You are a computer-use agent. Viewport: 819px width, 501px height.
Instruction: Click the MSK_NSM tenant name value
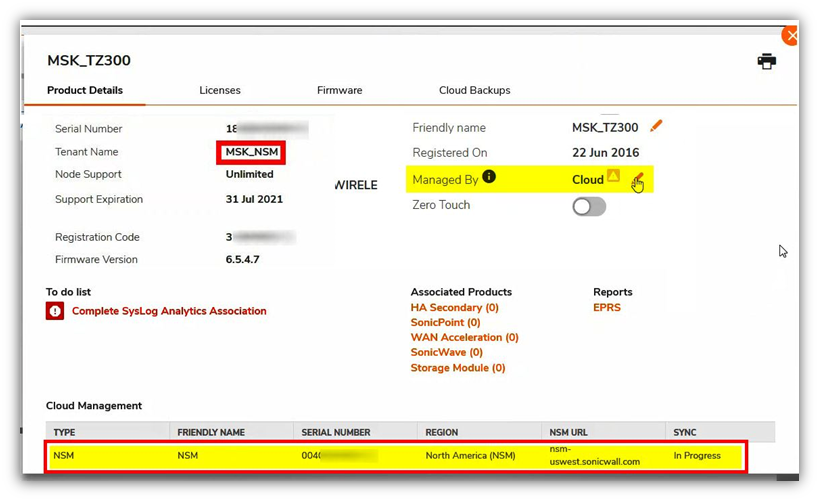252,152
